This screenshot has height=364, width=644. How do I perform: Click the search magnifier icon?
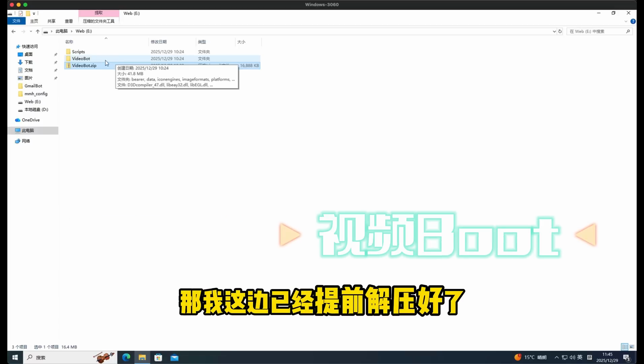click(x=628, y=31)
